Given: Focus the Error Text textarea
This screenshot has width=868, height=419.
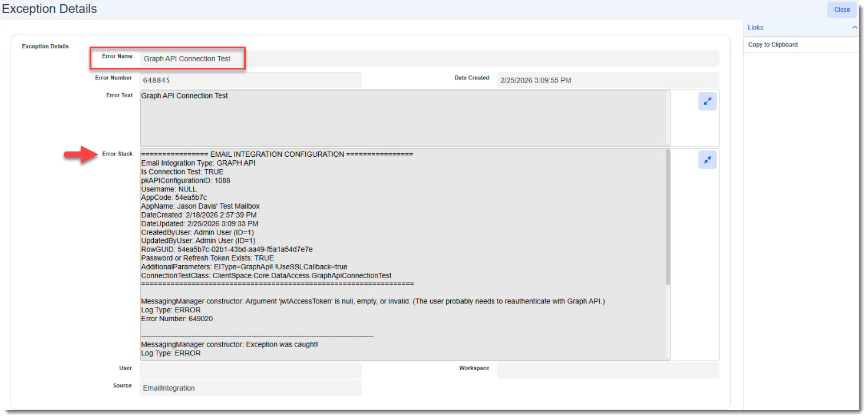Looking at the screenshot, I should 404,118.
